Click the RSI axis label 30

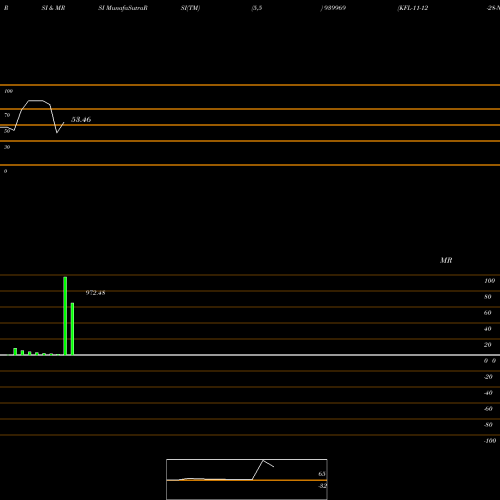click(7, 147)
